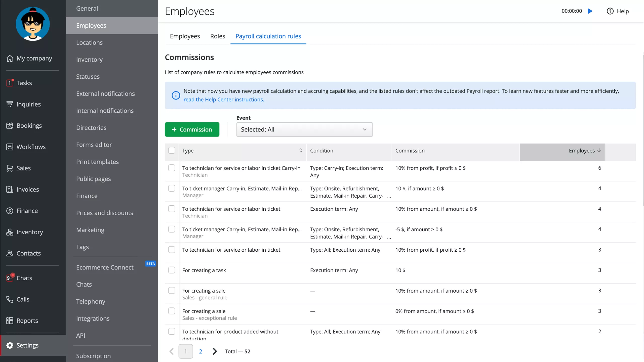This screenshot has height=362, width=644.
Task: Click the Reports sidebar icon
Action: [x=10, y=321]
